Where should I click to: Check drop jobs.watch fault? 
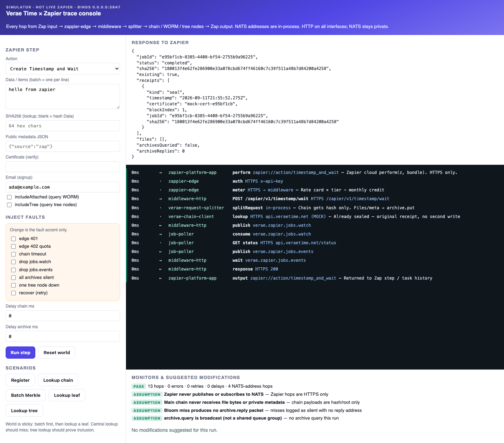(x=14, y=262)
